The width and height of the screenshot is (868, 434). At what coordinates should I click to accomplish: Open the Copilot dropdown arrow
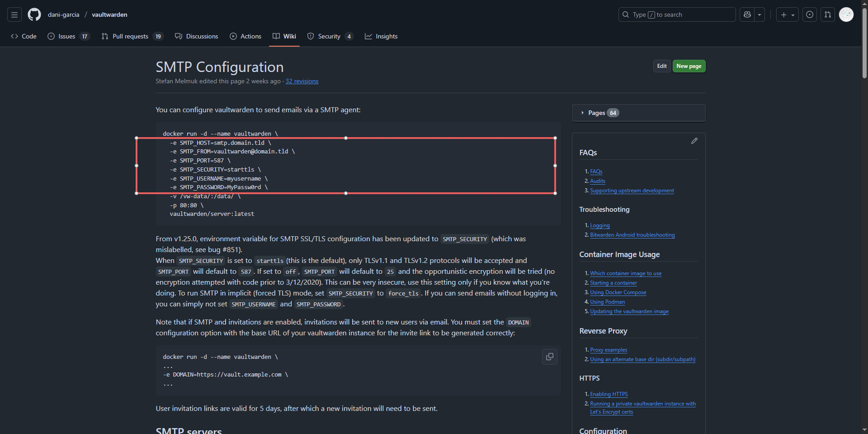[759, 14]
